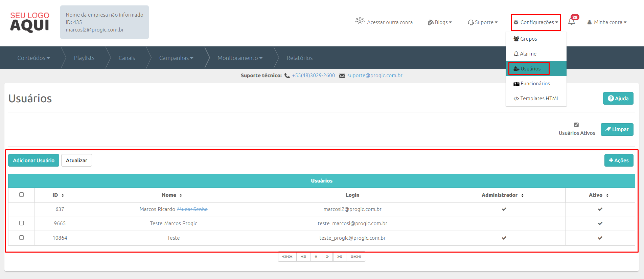Expand the Campanhas dropdown menu
644x279 pixels.
pos(176,58)
